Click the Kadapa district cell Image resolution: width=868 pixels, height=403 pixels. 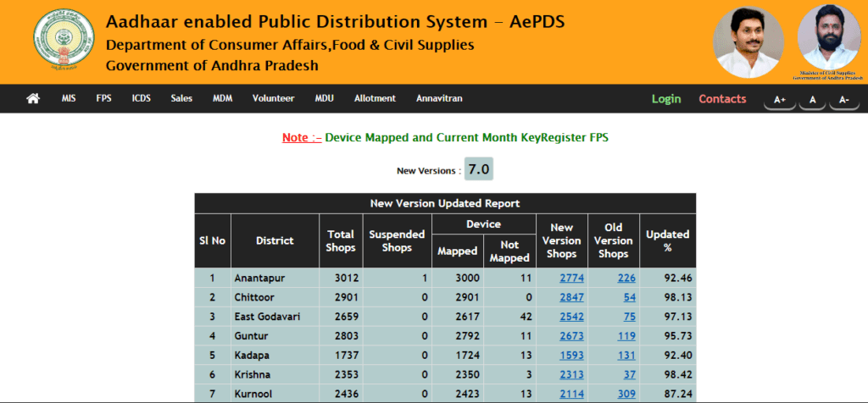coord(275,356)
